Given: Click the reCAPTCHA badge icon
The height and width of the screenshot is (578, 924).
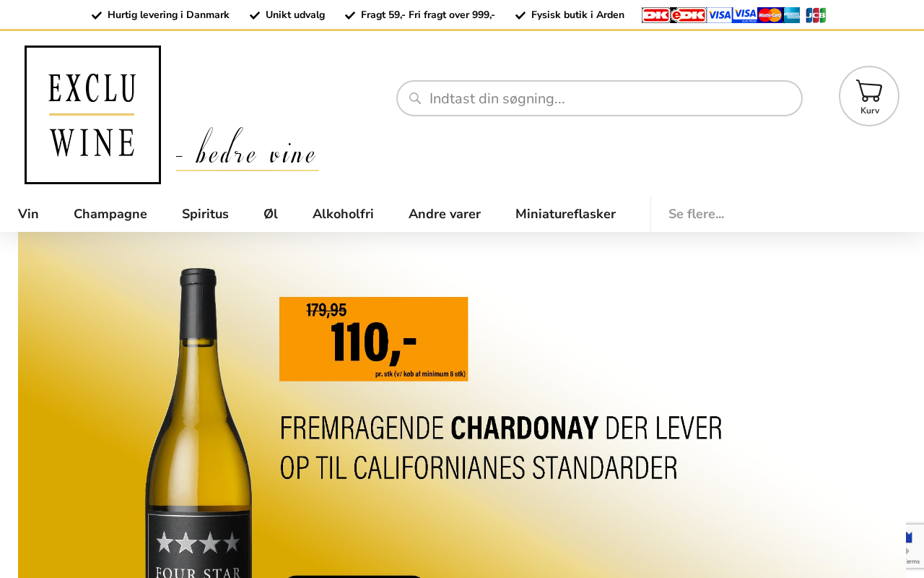Looking at the screenshot, I should (915, 546).
